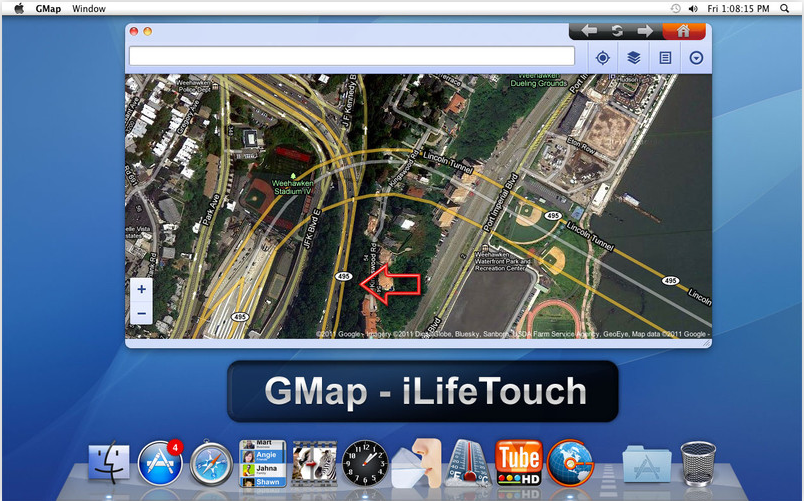Open the face drinking glass dock app
The width and height of the screenshot is (804, 501).
pos(416,463)
